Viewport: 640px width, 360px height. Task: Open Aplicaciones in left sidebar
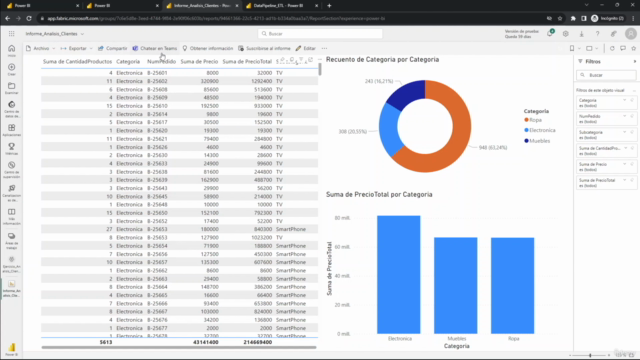[x=11, y=131]
